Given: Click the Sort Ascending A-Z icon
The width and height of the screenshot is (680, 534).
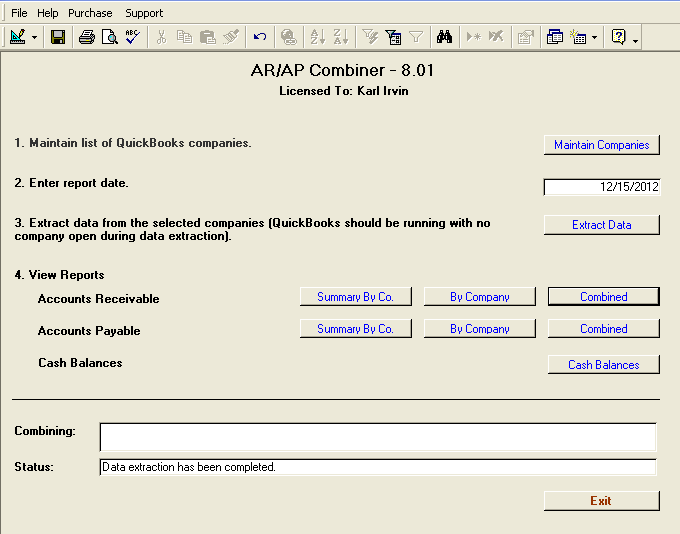Looking at the screenshot, I should 317,37.
